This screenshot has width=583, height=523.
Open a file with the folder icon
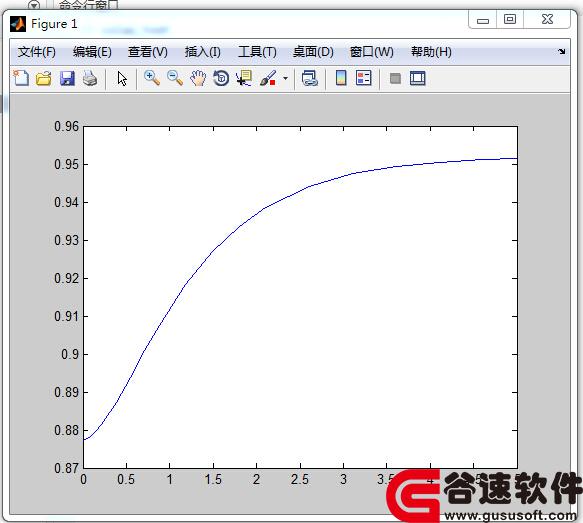tap(44, 78)
